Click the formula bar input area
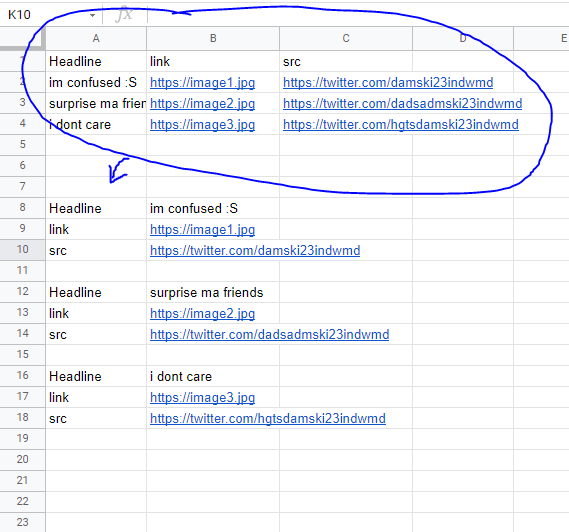 click(x=357, y=15)
